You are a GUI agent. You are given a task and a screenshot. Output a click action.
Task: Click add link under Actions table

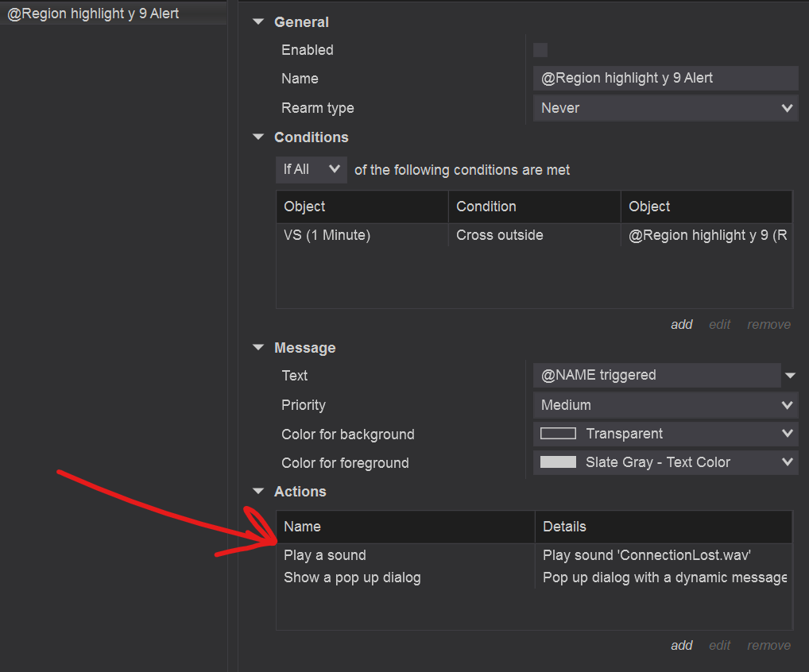point(682,645)
